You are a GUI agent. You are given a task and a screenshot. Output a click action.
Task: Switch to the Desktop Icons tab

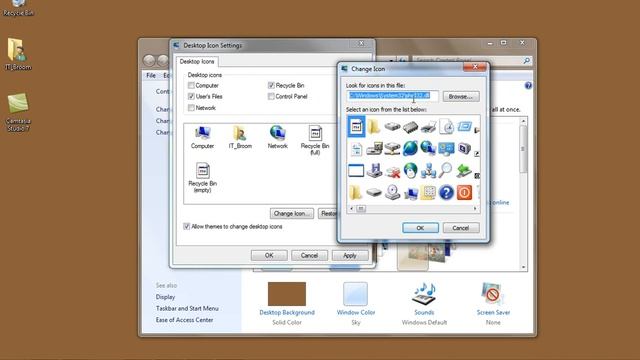pos(197,61)
